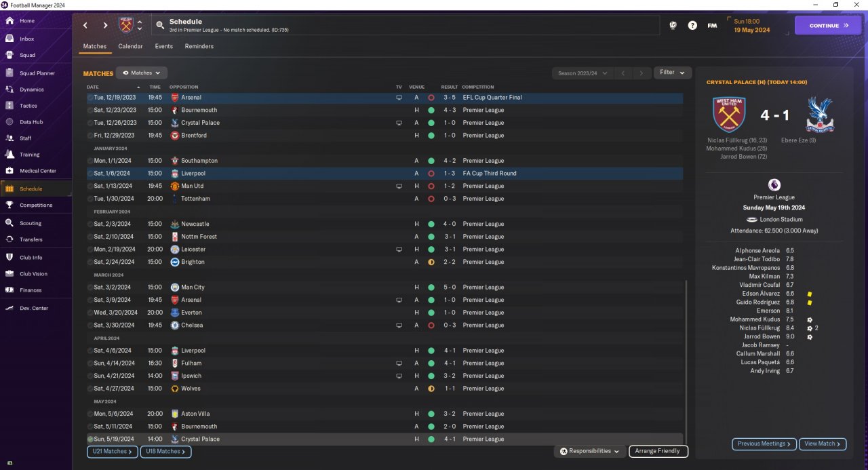
Task: Toggle the checkmark on Sun 5/19/2024 row
Action: pos(90,439)
